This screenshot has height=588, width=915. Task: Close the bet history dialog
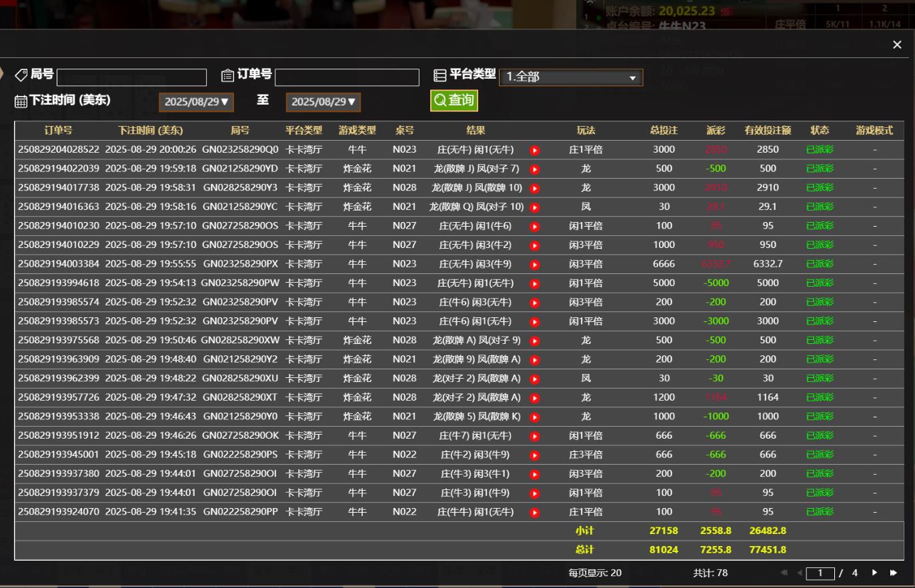[x=896, y=45]
